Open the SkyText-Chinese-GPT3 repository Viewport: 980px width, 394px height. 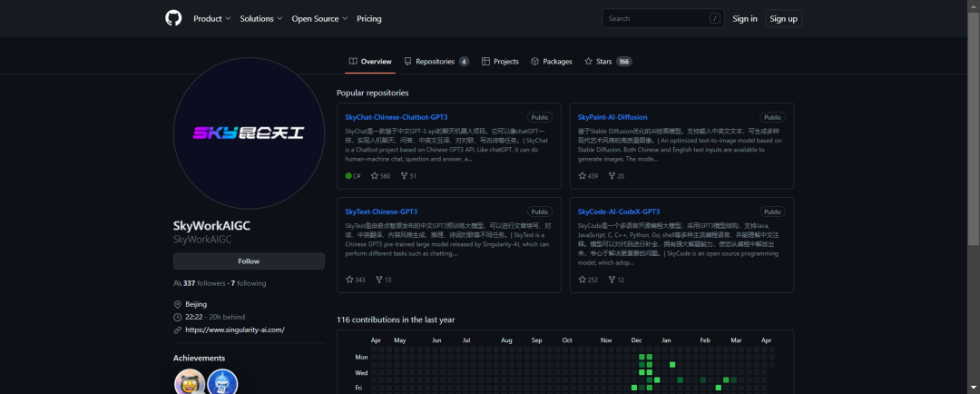click(381, 212)
